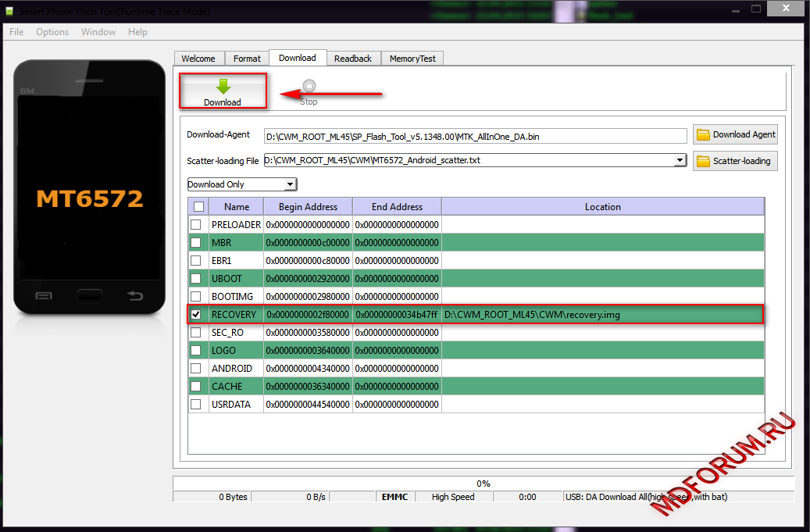Click the green Download arrow button
The image size is (810, 532).
[223, 91]
